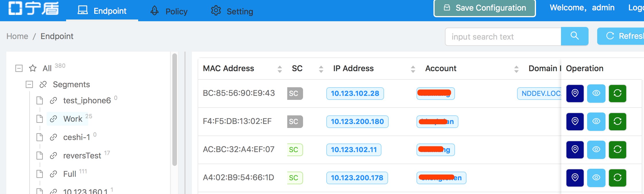Open the Policy tab
The height and width of the screenshot is (194, 644).
pyautogui.click(x=169, y=11)
